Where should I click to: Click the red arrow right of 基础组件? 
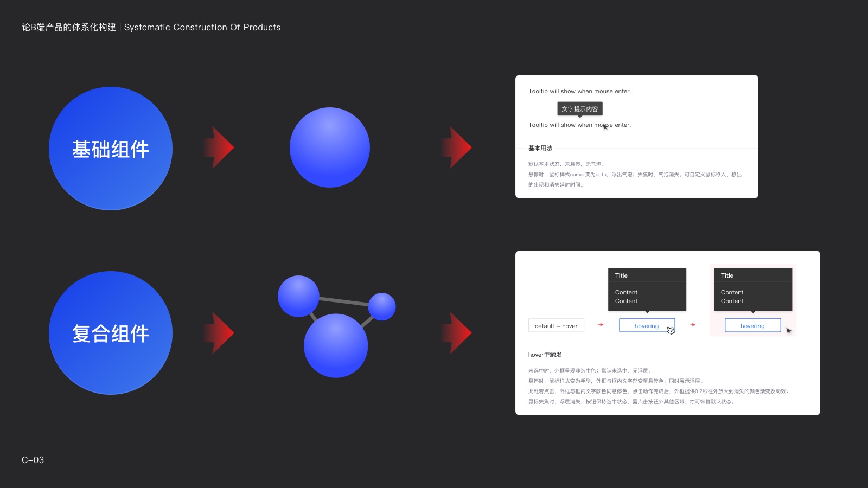coord(219,147)
